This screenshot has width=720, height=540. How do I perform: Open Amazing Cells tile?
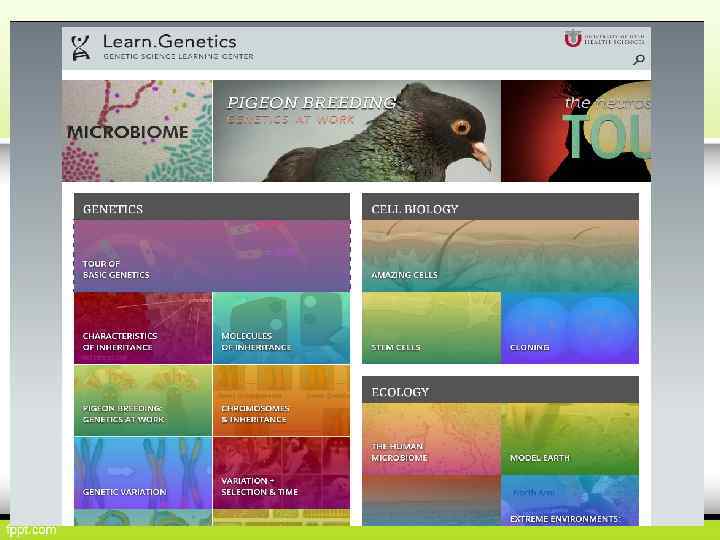point(500,256)
